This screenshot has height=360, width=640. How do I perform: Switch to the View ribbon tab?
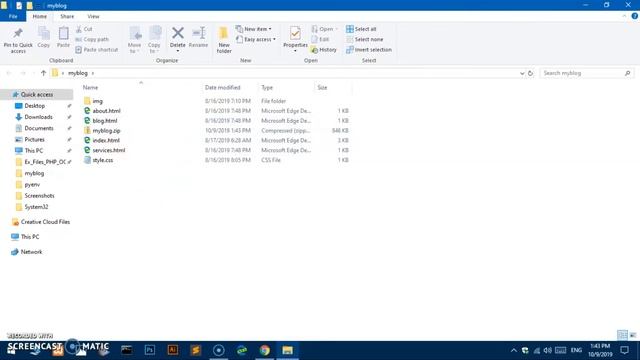[x=93, y=16]
